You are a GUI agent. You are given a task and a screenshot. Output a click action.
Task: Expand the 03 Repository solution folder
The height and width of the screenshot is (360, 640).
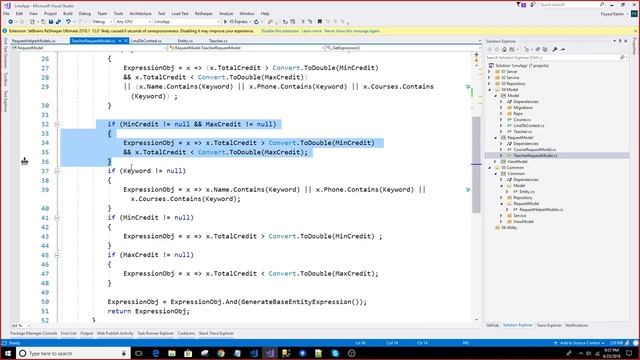[x=489, y=84]
